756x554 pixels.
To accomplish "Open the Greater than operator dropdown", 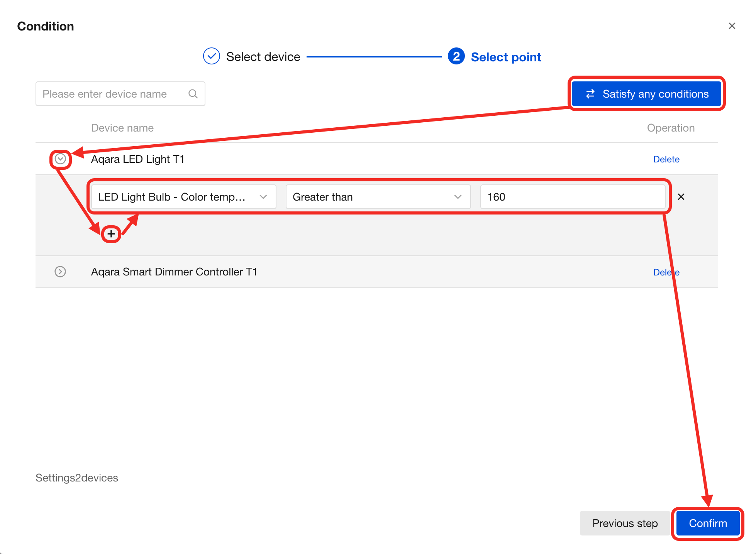I will pos(378,197).
